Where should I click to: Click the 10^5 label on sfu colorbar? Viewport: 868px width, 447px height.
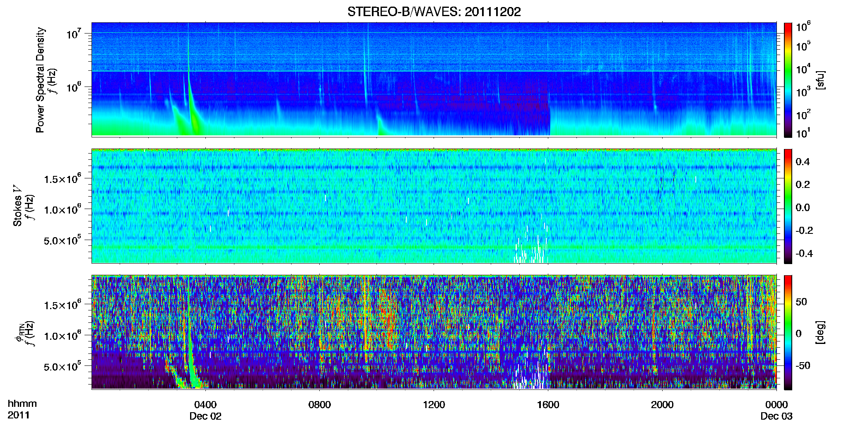pyautogui.click(x=803, y=46)
